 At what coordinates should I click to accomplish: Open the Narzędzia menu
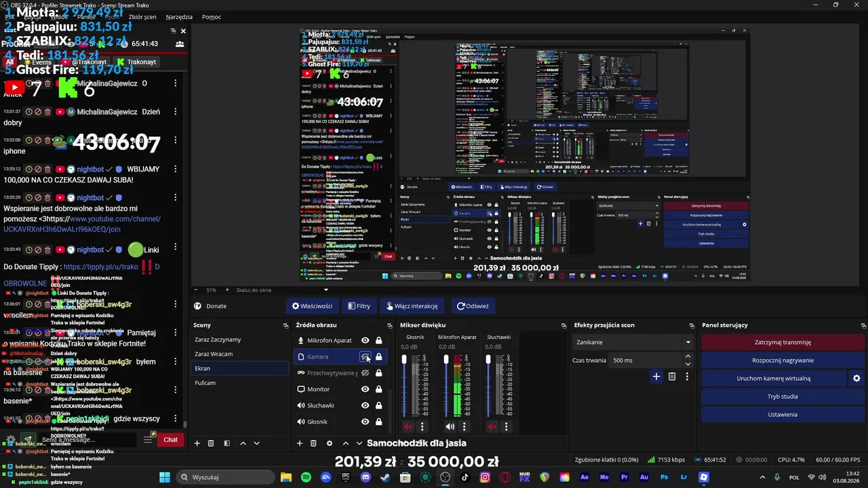[x=179, y=17]
